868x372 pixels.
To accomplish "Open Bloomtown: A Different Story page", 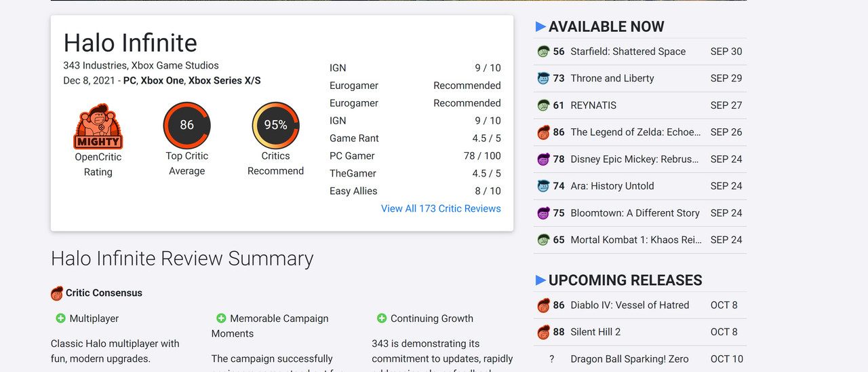I will click(x=635, y=213).
